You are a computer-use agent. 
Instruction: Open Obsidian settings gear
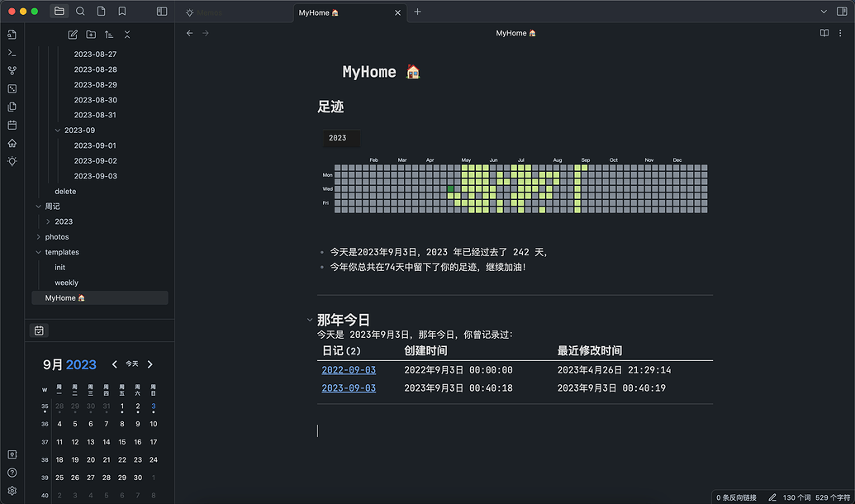[11, 490]
